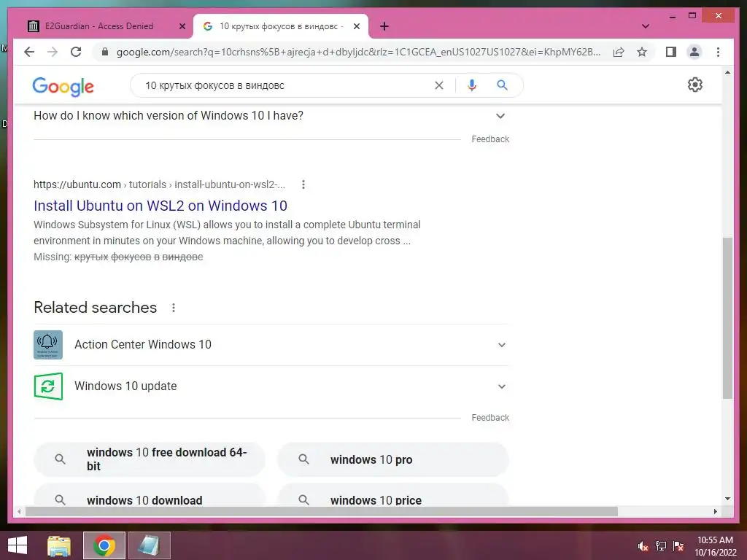Open Related searches three-dot options
Image resolution: width=747 pixels, height=560 pixels.
pyautogui.click(x=174, y=308)
